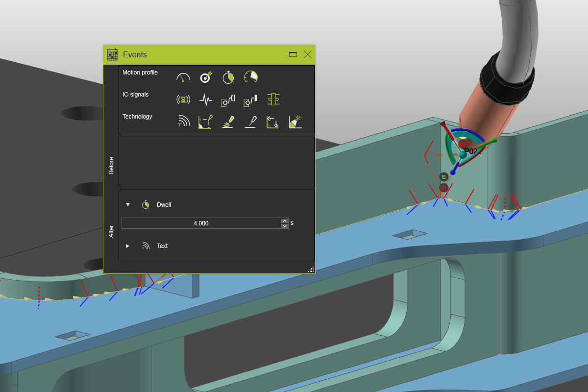Maximize the Events panel
Screen dimensions: 588x392
(x=293, y=54)
